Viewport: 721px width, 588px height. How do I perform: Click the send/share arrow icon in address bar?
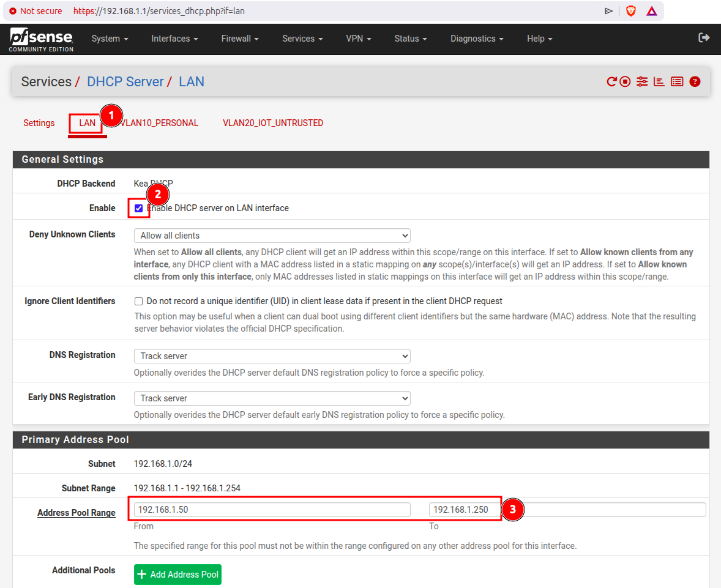tap(608, 11)
